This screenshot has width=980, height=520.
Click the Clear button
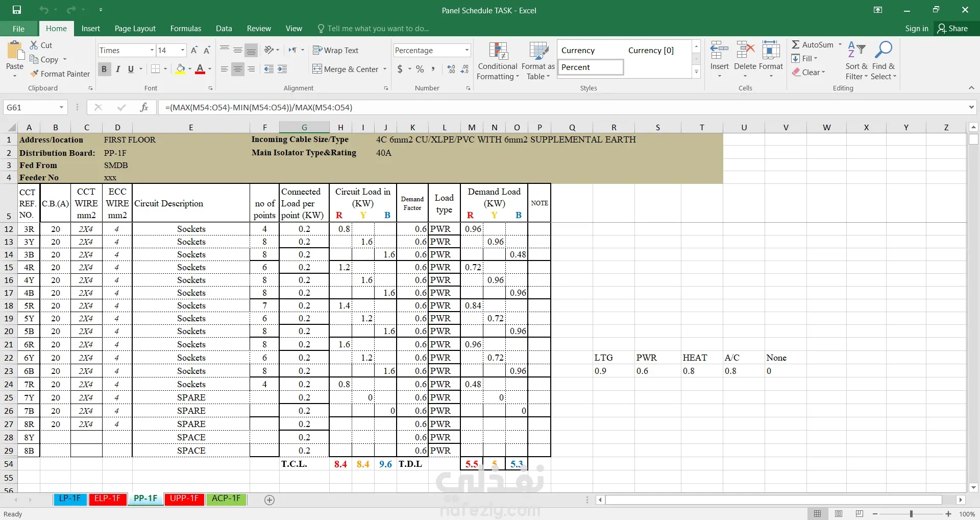(808, 73)
